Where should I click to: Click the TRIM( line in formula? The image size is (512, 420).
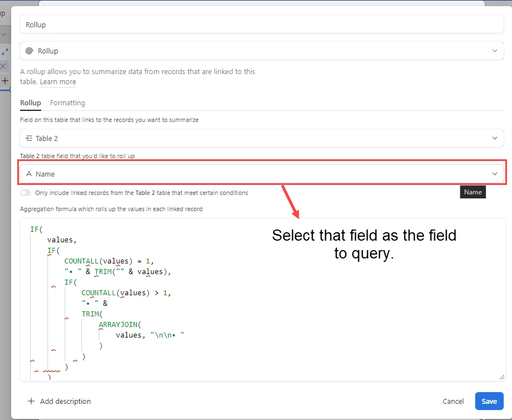(x=92, y=314)
